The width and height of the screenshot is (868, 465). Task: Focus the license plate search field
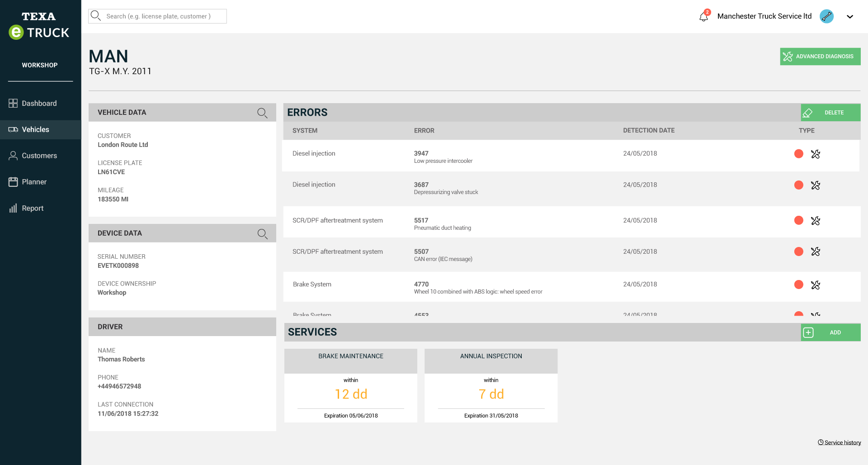[x=157, y=16]
